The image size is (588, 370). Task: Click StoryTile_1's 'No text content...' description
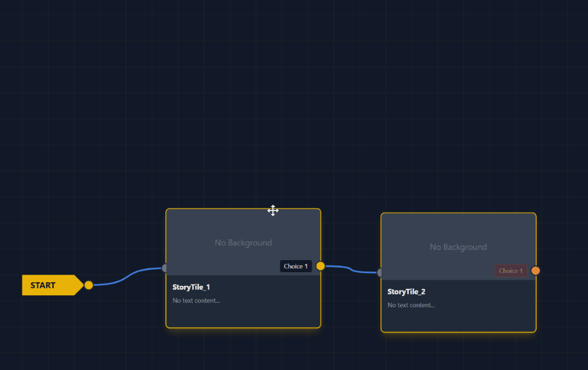click(196, 301)
